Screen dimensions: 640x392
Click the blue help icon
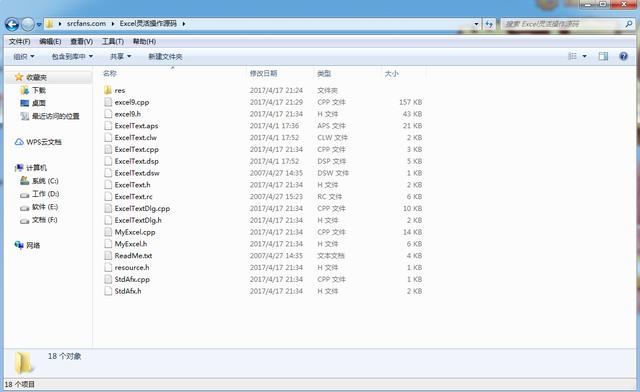tap(623, 56)
